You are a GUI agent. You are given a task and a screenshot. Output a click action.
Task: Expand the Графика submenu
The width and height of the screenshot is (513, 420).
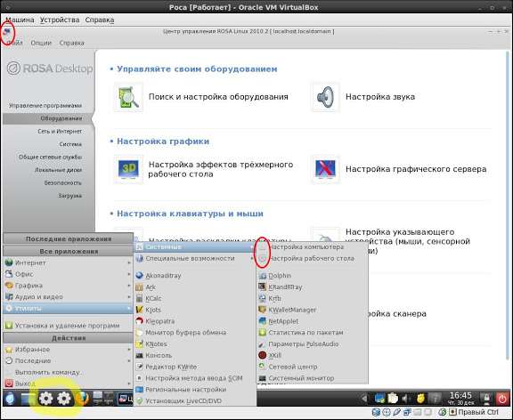click(68, 286)
